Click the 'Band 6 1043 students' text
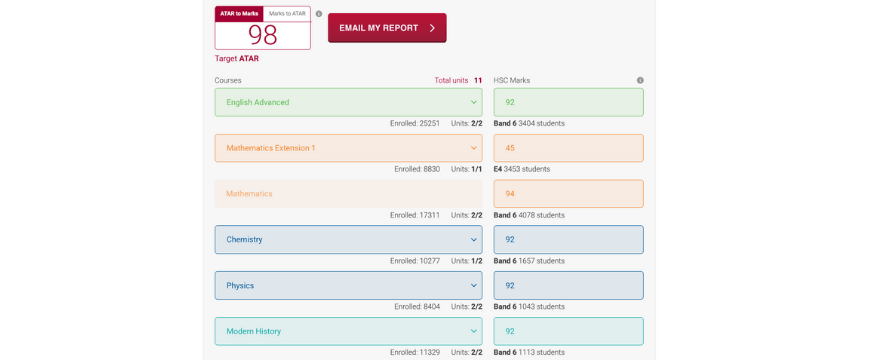The height and width of the screenshot is (360, 870). [x=529, y=307]
